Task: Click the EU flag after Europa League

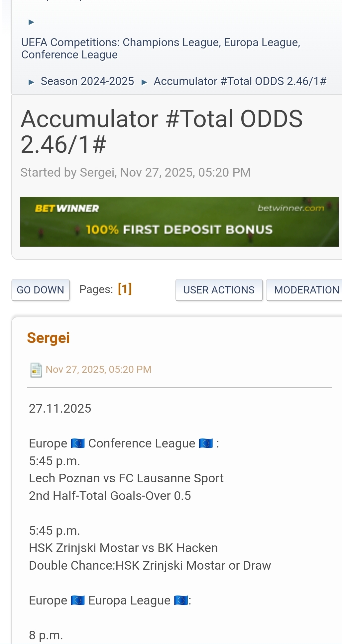Action: tap(181, 601)
